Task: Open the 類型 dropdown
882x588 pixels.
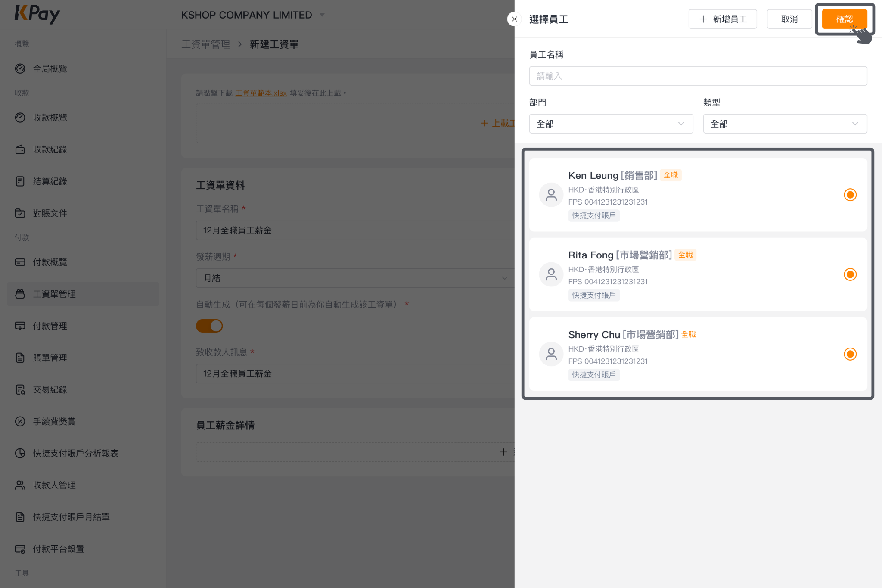Action: pos(785,124)
